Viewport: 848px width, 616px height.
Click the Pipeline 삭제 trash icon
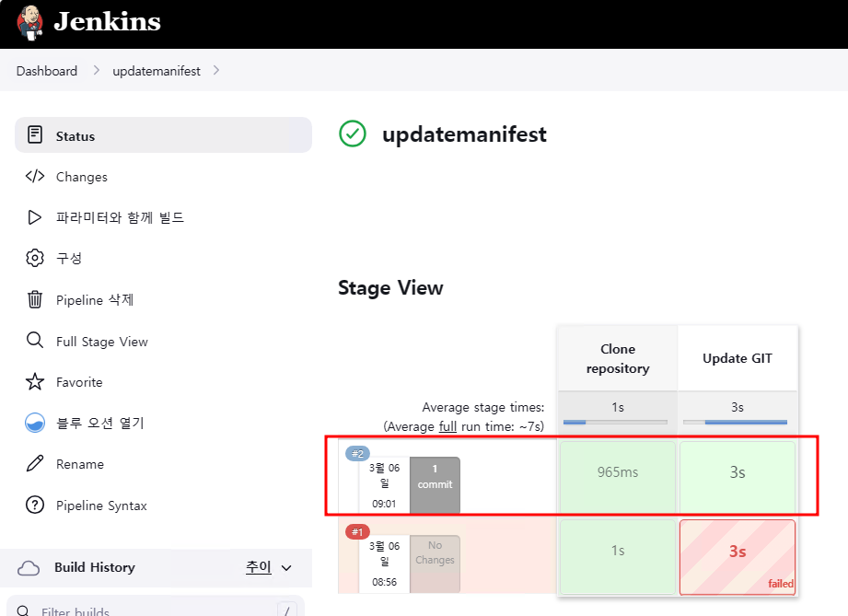tap(35, 299)
